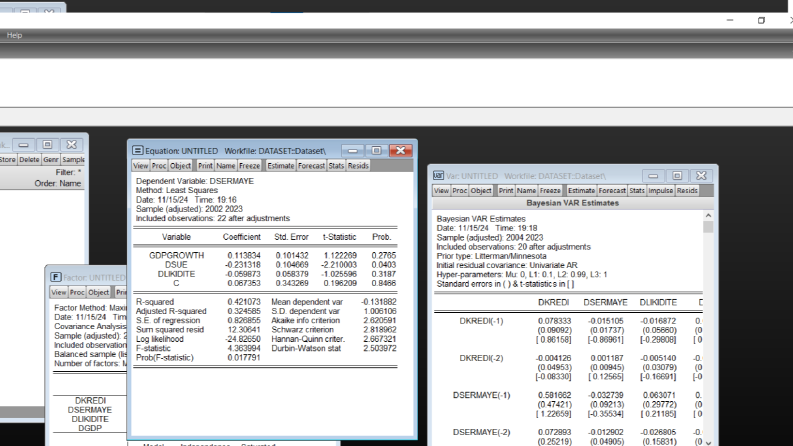793x446 pixels.
Task: Click Prob(F-statistic) value 0.017791
Action: tap(244, 358)
